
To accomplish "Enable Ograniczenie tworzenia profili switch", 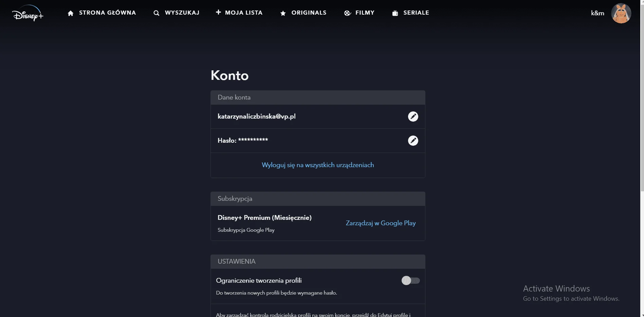I will [411, 281].
